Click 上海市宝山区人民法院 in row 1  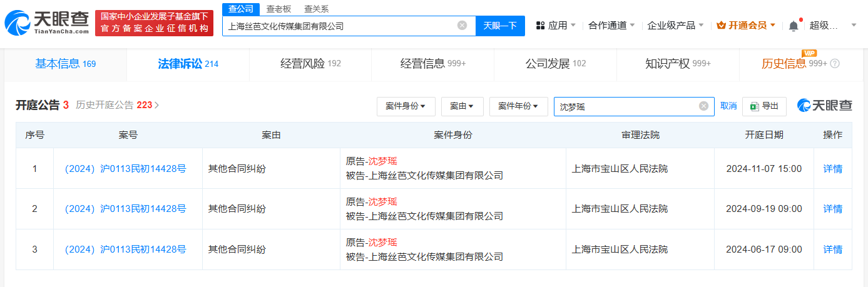pos(620,168)
